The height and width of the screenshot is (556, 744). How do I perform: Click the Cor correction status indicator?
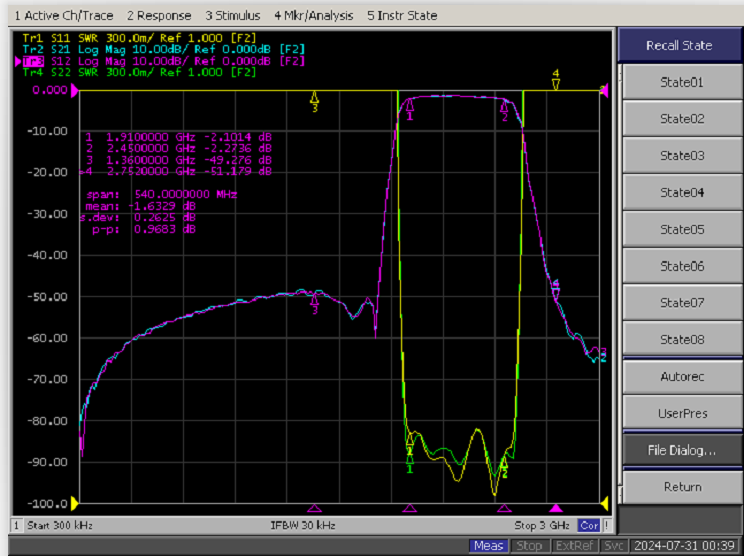(589, 526)
